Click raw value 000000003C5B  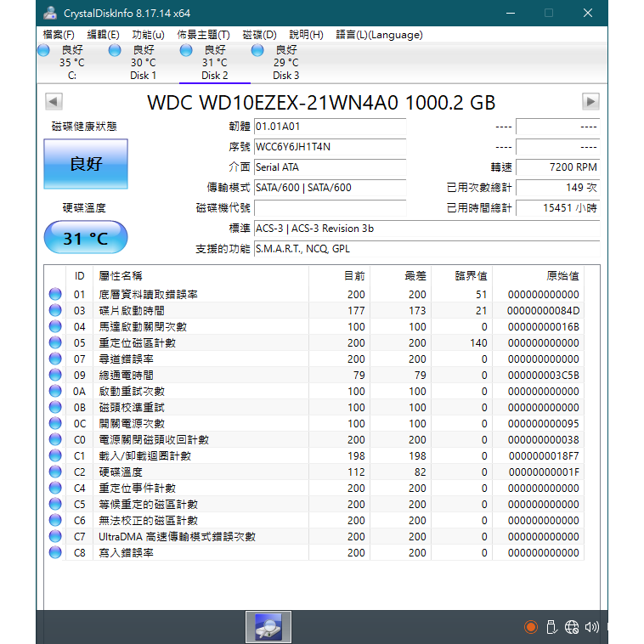[543, 376]
